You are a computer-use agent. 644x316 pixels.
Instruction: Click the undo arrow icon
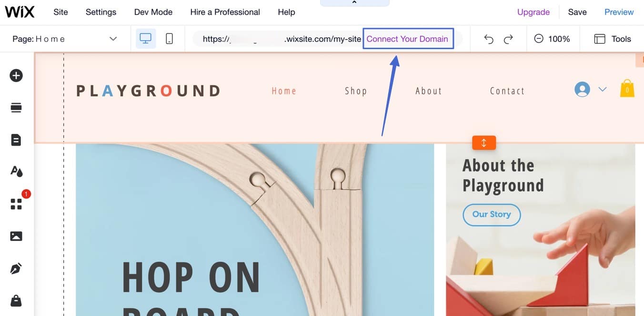tap(489, 39)
